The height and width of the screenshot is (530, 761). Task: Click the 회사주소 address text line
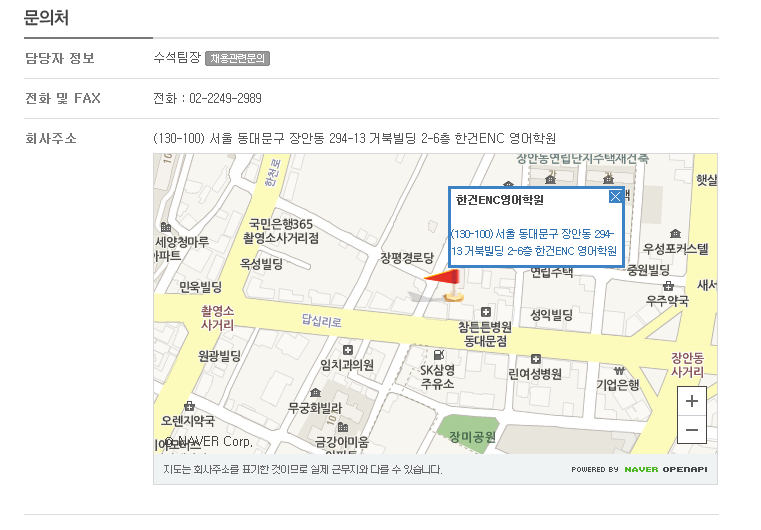coord(354,138)
